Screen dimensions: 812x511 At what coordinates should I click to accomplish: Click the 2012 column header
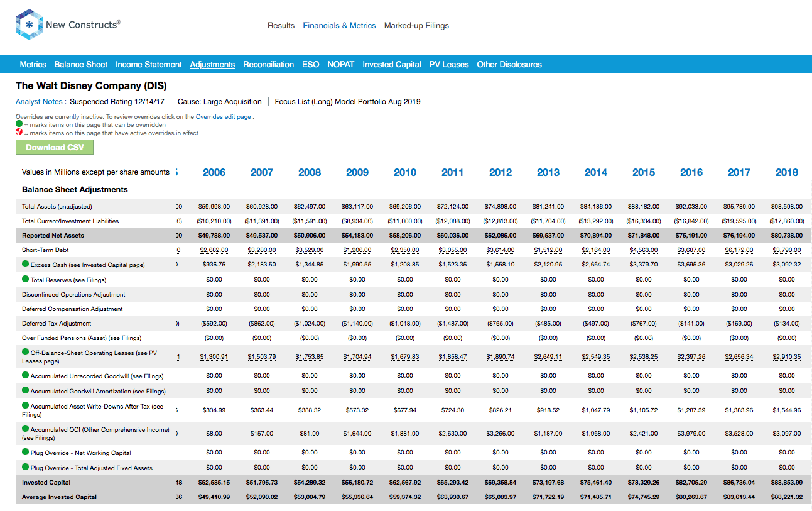tap(501, 172)
